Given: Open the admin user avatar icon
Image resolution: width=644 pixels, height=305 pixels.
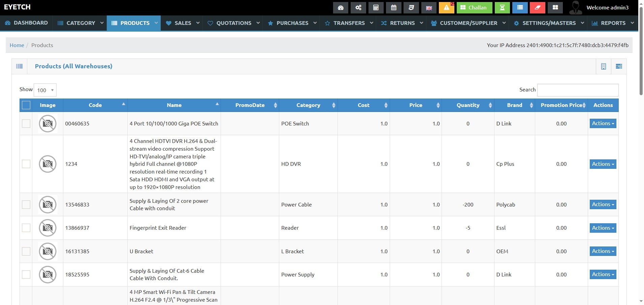Looking at the screenshot, I should point(575,7).
